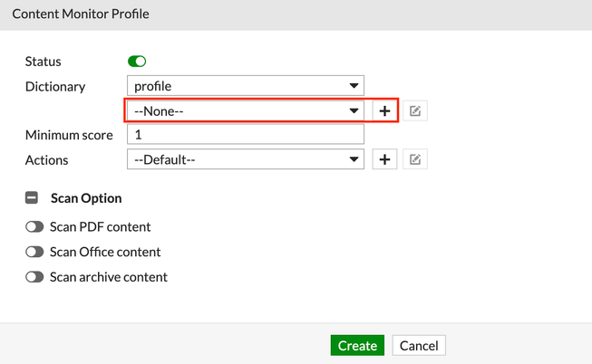The height and width of the screenshot is (364, 592).
Task: Click the Scan Office content label
Action: coord(105,252)
